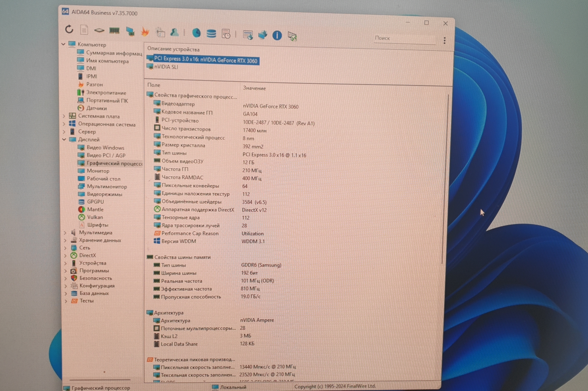
Task: Expand the Устройства tree node
Action: coord(66,263)
